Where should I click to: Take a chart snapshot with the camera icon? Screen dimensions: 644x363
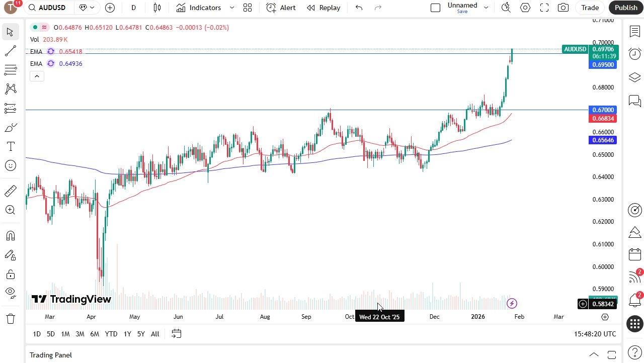[x=563, y=8]
